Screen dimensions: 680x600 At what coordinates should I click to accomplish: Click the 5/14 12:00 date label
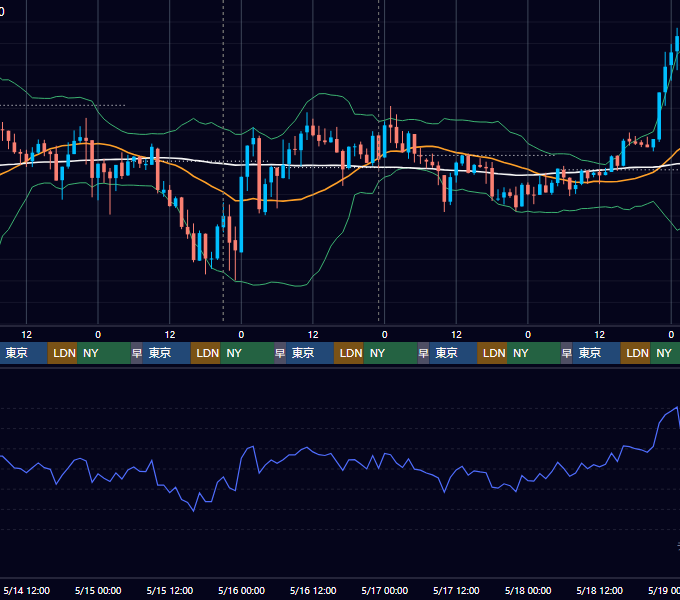[26, 590]
